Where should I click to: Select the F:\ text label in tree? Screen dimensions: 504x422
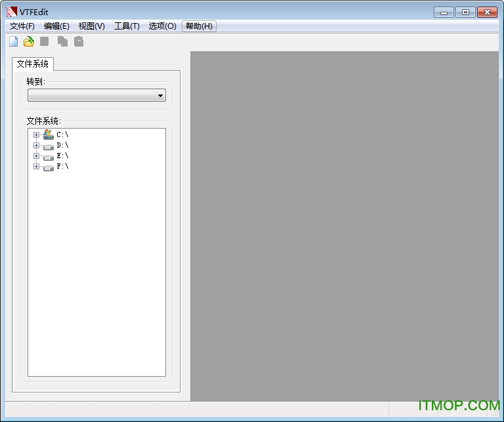point(63,167)
